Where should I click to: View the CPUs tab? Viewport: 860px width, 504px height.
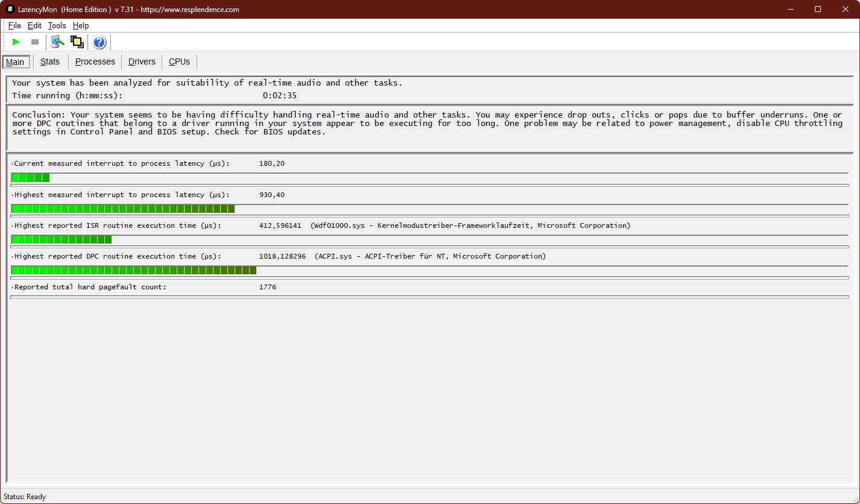point(179,61)
